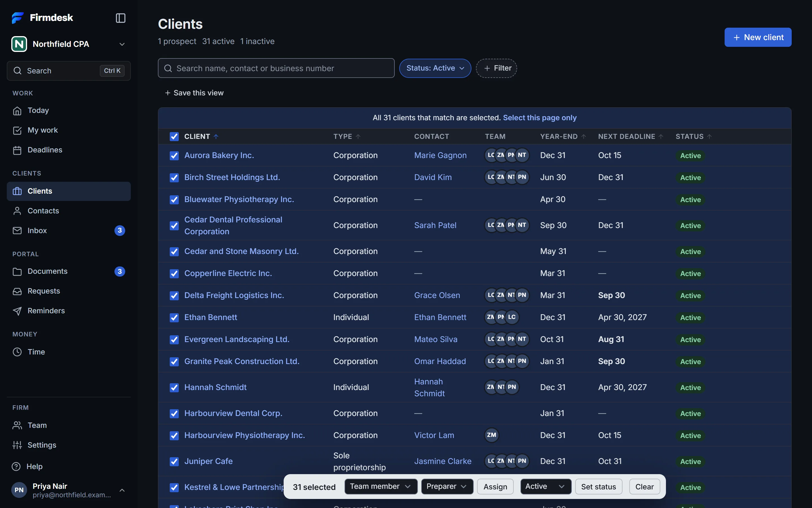Sort table by Status column
Viewport: 812px width, 508px height.
click(x=693, y=136)
